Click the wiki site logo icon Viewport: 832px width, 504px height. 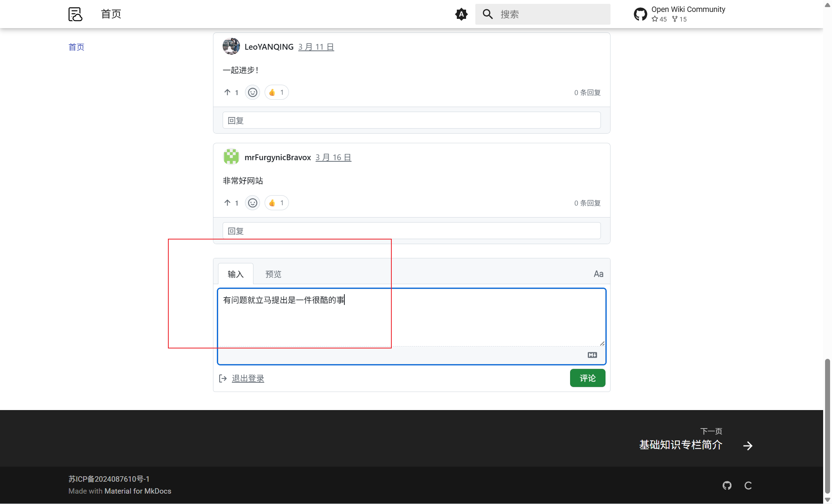pos(75,14)
